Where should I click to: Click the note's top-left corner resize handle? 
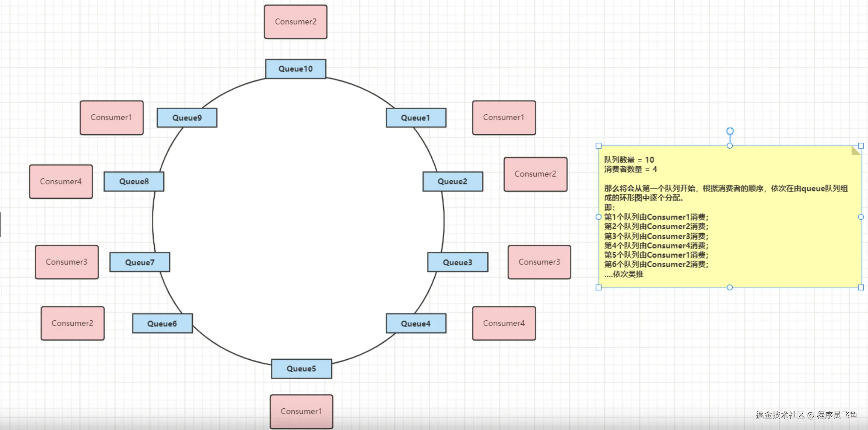pyautogui.click(x=599, y=146)
